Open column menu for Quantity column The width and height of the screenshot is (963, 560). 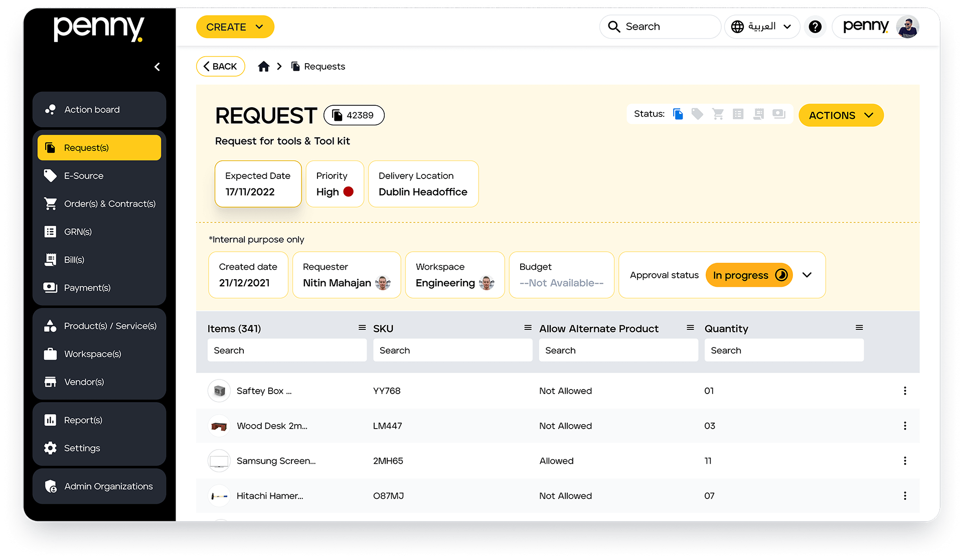[x=859, y=327]
